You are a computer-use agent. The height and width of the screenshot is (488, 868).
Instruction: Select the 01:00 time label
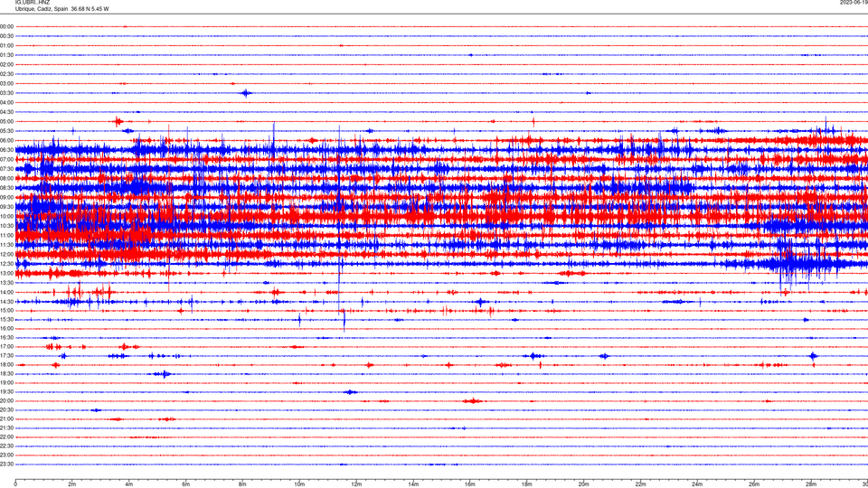point(6,46)
